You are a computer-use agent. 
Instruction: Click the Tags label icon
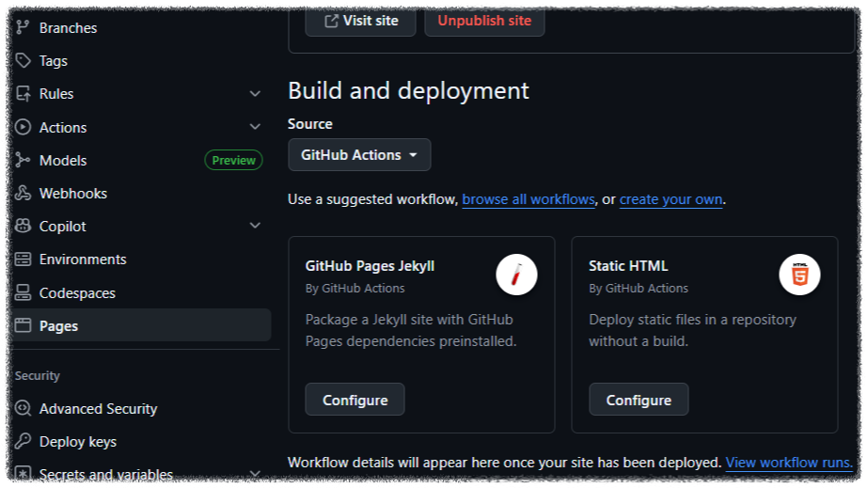pos(23,60)
